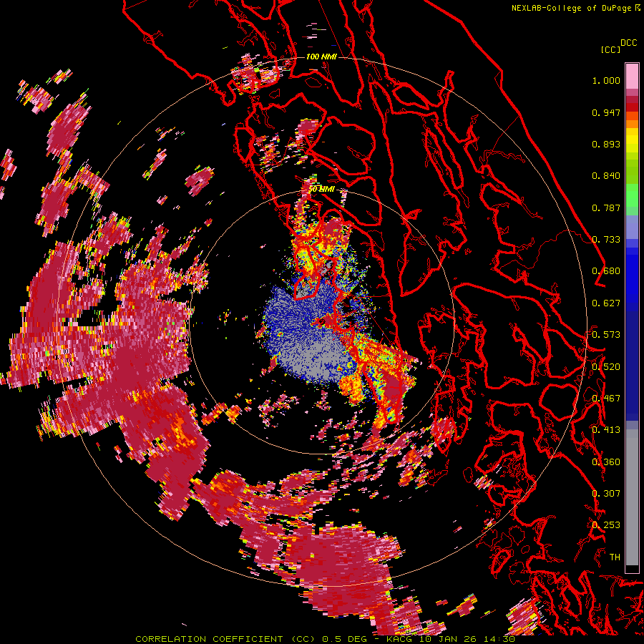The image size is (644, 644).
Task: Click the 0.787 legend value
Action: pos(606,208)
